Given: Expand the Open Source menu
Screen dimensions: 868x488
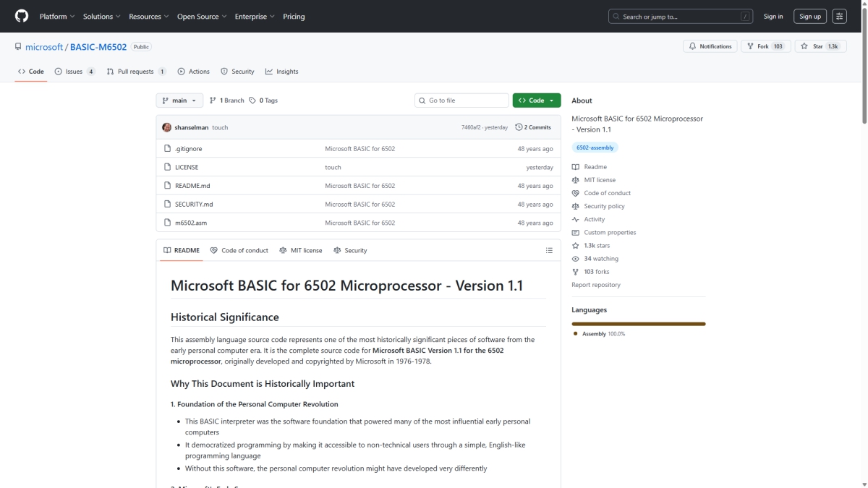Looking at the screenshot, I should tap(202, 17).
